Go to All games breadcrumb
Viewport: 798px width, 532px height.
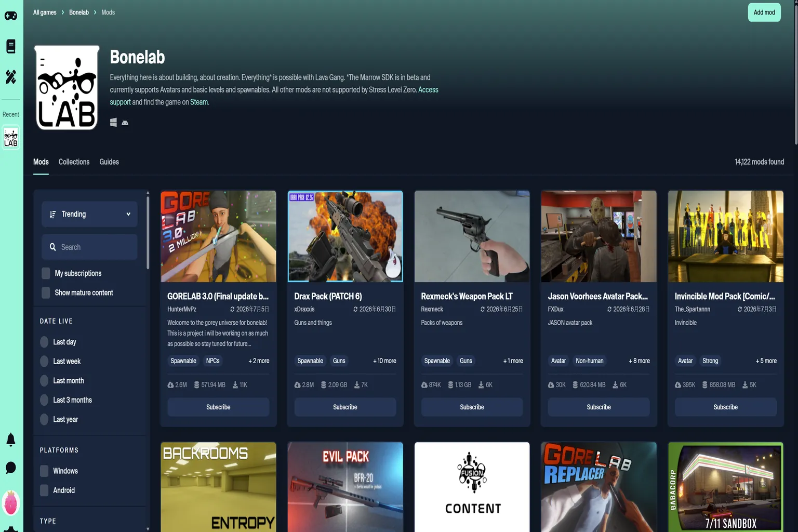(x=45, y=12)
